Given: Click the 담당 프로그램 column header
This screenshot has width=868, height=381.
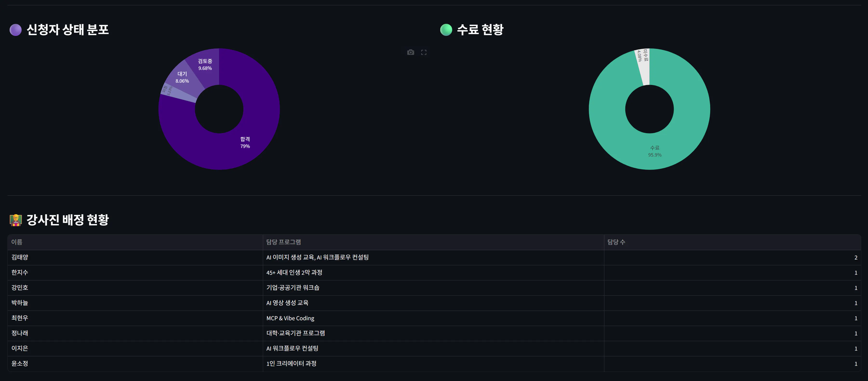Looking at the screenshot, I should click(283, 242).
